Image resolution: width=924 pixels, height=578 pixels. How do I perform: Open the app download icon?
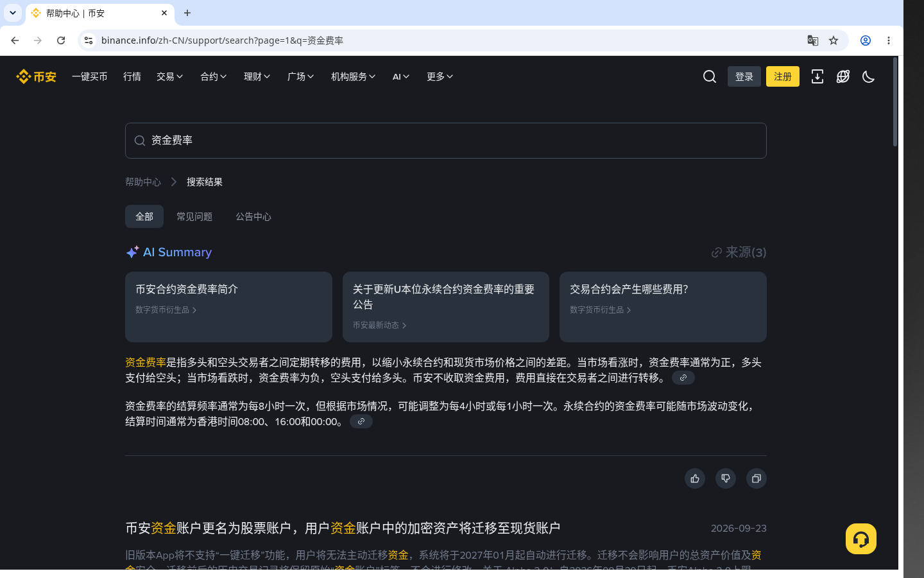point(817,76)
